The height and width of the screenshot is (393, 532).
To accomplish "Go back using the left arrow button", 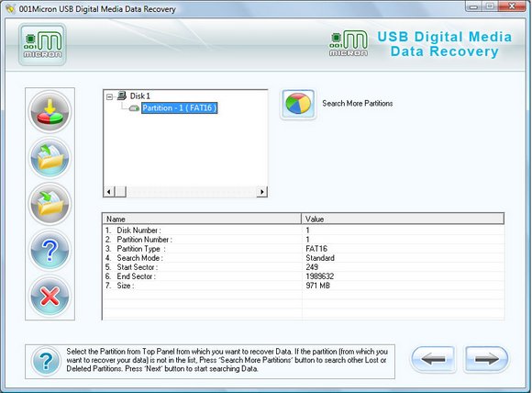I will pos(433,359).
